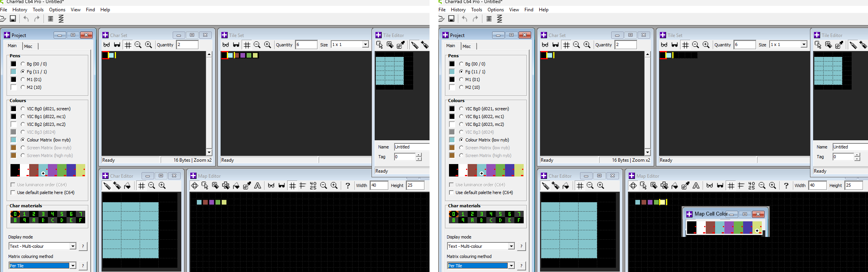Click Width field in left Map Editor

[x=379, y=185]
